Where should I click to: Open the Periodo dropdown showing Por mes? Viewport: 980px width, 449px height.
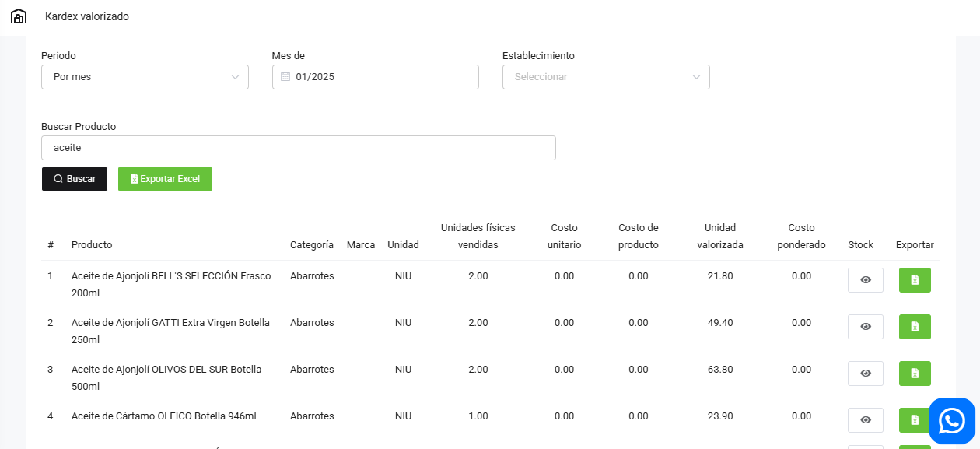pos(145,77)
